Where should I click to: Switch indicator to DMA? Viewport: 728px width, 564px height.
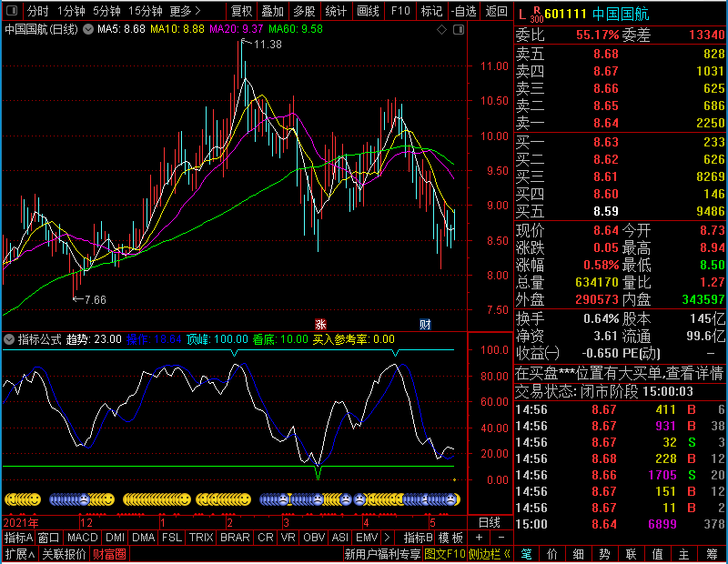[x=144, y=538]
